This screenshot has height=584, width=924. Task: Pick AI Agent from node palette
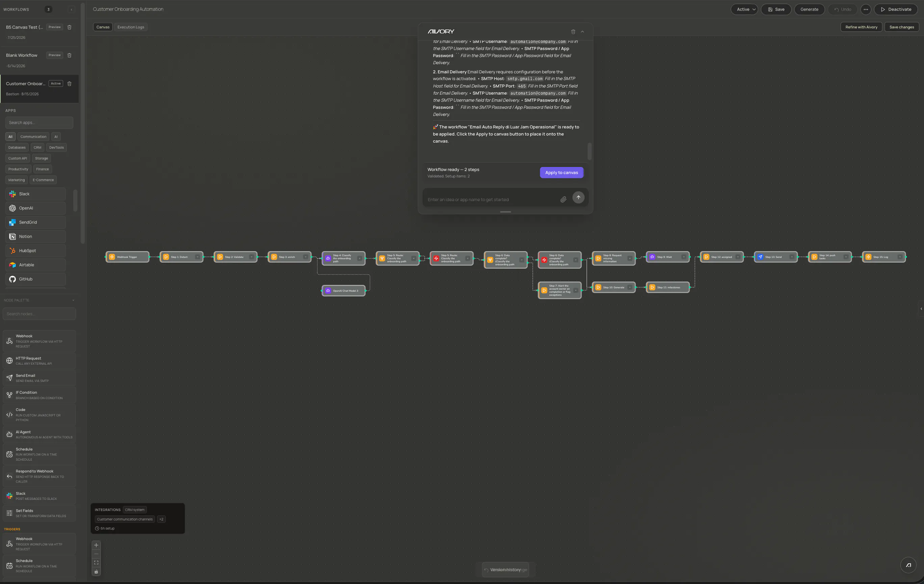point(39,434)
